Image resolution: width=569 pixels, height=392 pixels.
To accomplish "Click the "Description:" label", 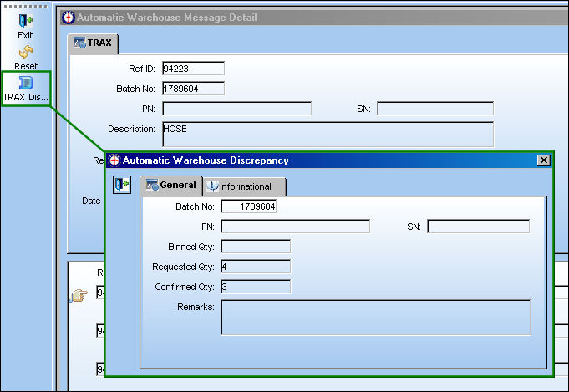I will (131, 129).
